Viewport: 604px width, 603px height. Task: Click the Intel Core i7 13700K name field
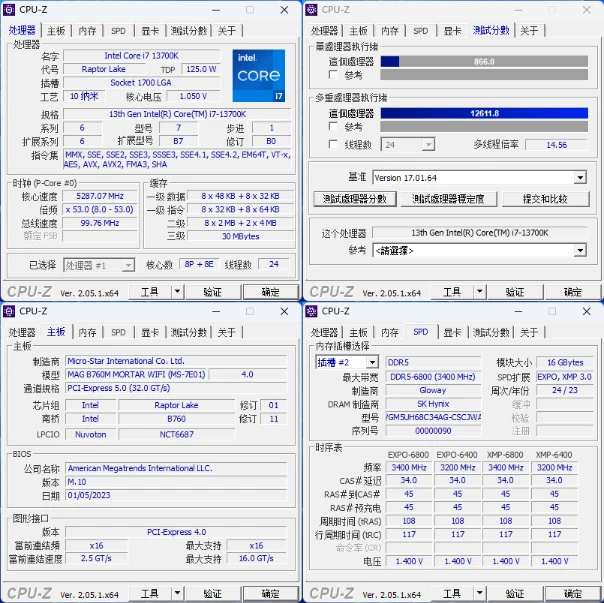[x=142, y=55]
